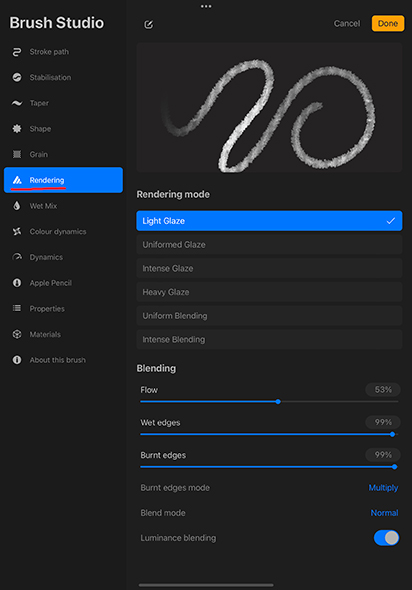Open Blend mode Normal dropdown
412x590 pixels.
(x=384, y=513)
